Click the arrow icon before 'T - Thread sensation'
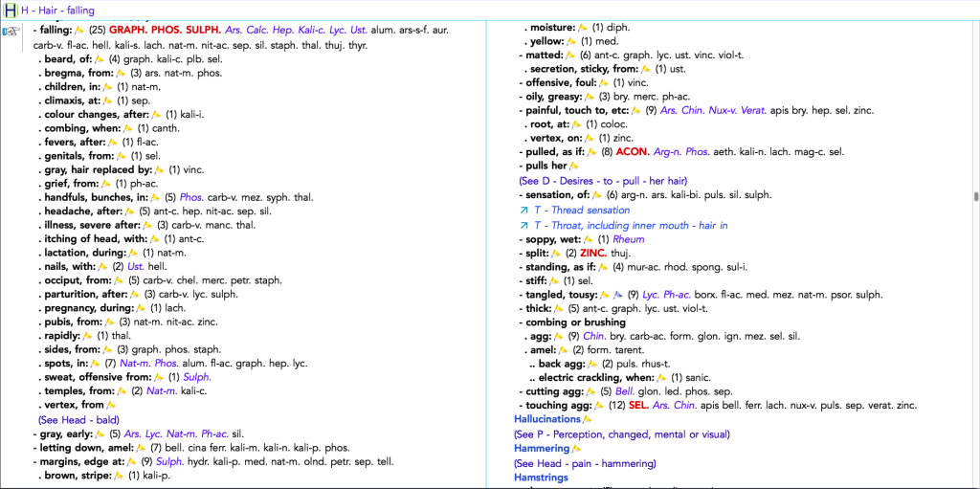 pyautogui.click(x=523, y=211)
